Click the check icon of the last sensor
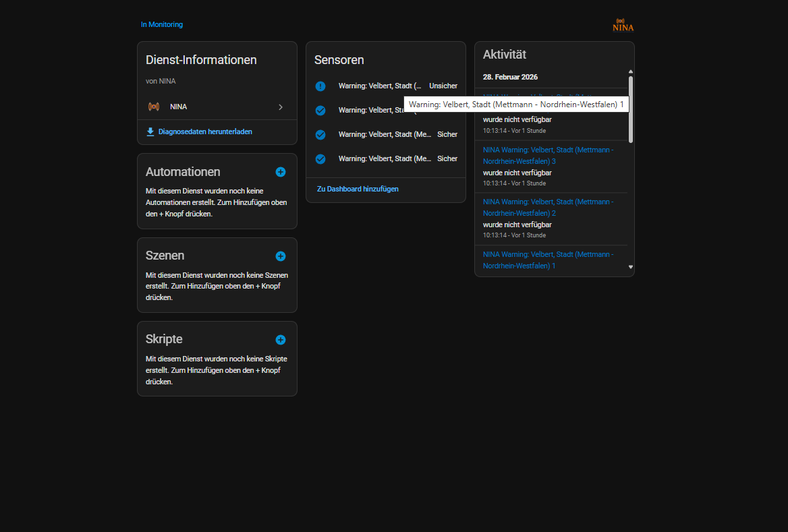 click(320, 159)
